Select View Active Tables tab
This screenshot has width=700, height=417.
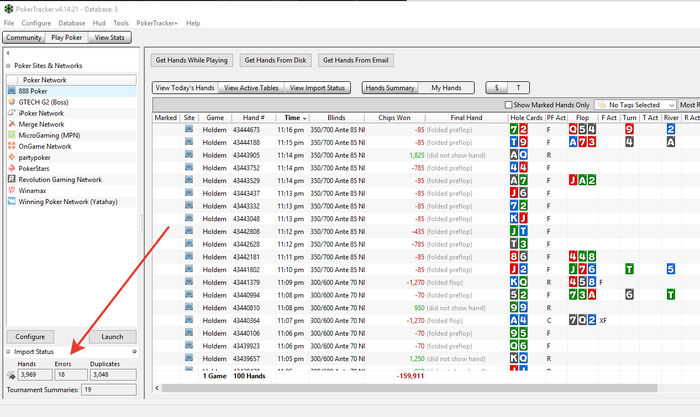[x=251, y=88]
